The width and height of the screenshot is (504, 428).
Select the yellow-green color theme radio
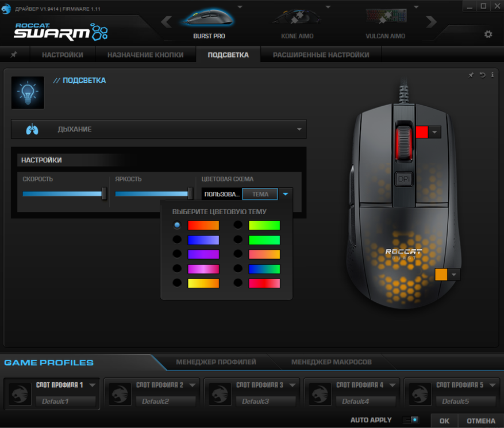(238, 225)
